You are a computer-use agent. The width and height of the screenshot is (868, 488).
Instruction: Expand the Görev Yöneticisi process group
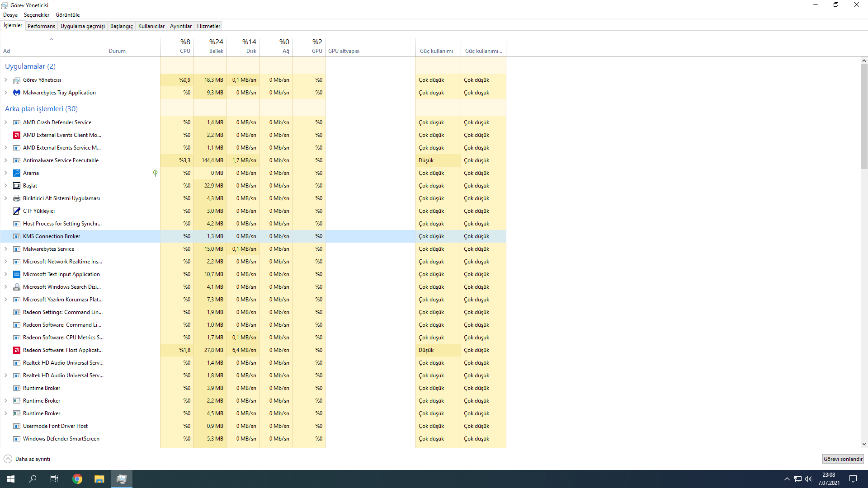point(6,80)
